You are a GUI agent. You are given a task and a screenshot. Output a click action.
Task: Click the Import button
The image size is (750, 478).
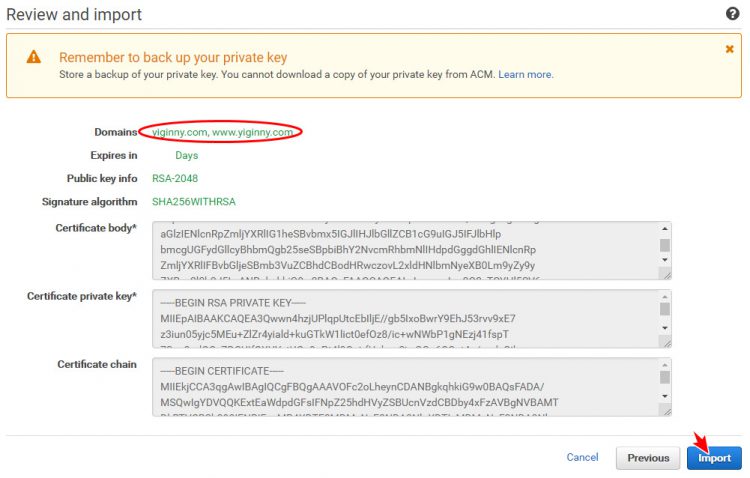[x=714, y=458]
